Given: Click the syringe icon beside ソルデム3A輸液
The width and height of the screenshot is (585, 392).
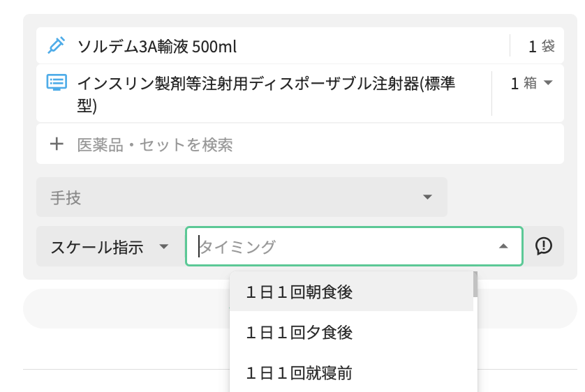Looking at the screenshot, I should (56, 46).
